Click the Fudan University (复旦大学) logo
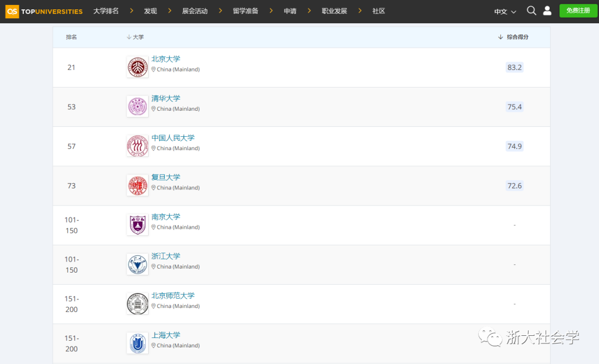 138,186
